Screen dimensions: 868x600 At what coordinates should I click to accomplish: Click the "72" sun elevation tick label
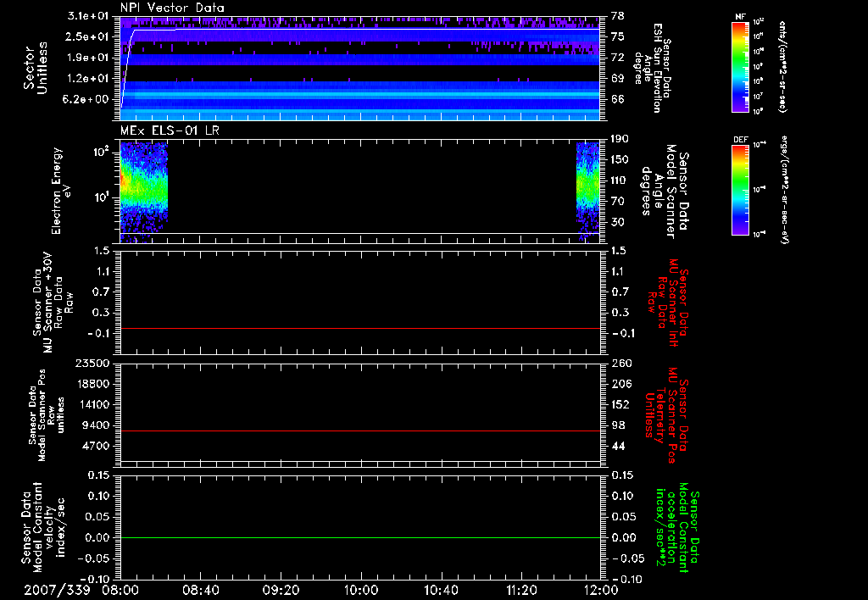click(x=618, y=58)
